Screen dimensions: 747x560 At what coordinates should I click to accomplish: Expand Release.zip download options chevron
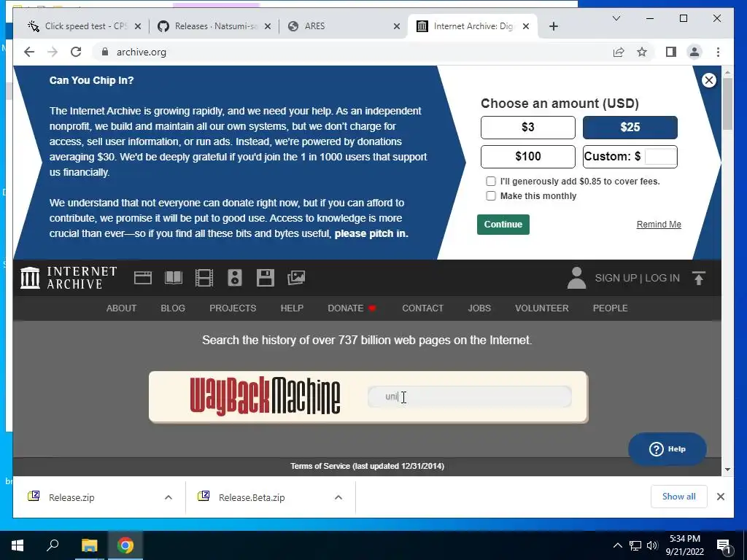[169, 497]
